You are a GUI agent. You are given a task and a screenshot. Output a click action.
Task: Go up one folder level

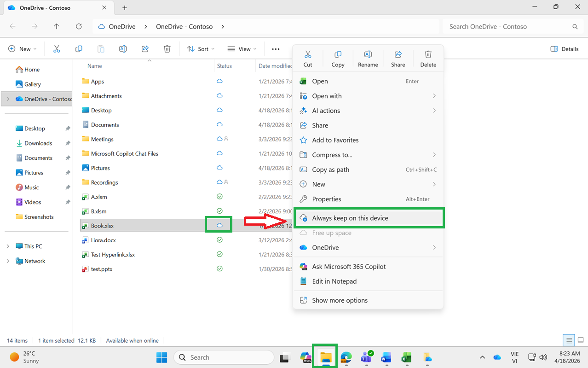(x=57, y=27)
